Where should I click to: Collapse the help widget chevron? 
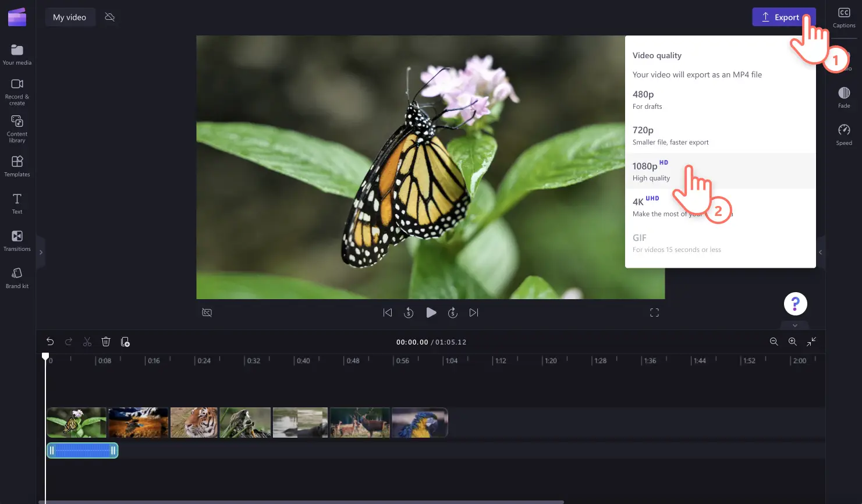(794, 325)
